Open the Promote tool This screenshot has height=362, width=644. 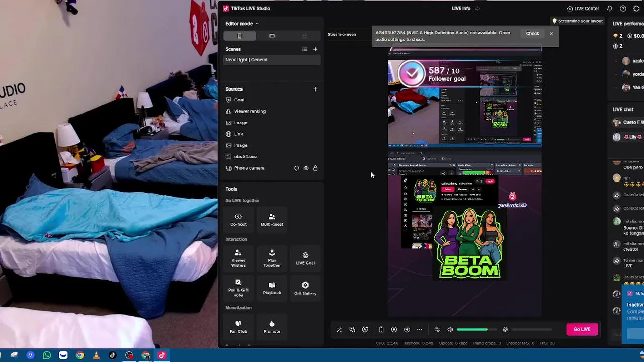272,327
